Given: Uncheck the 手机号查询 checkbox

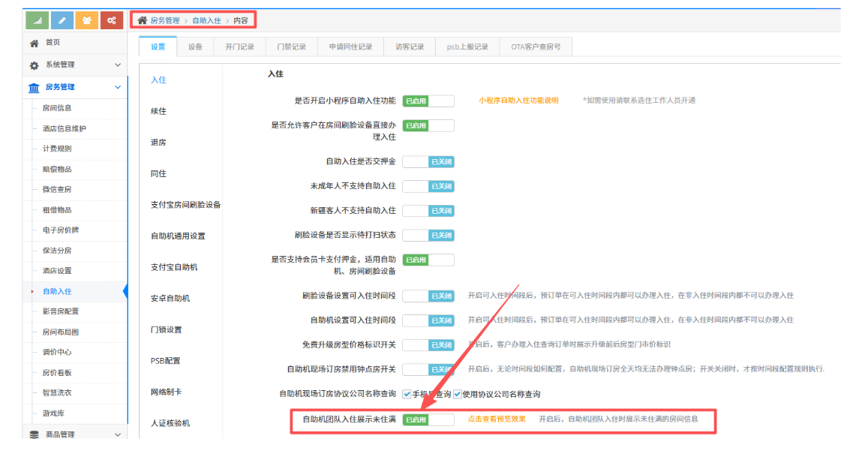Looking at the screenshot, I should point(407,395).
